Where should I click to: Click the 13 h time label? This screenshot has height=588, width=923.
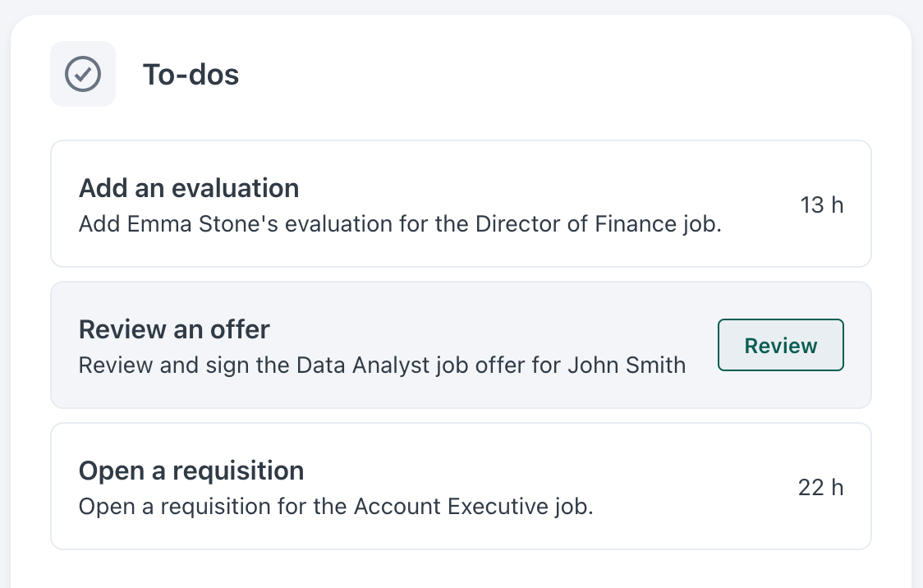click(x=822, y=204)
